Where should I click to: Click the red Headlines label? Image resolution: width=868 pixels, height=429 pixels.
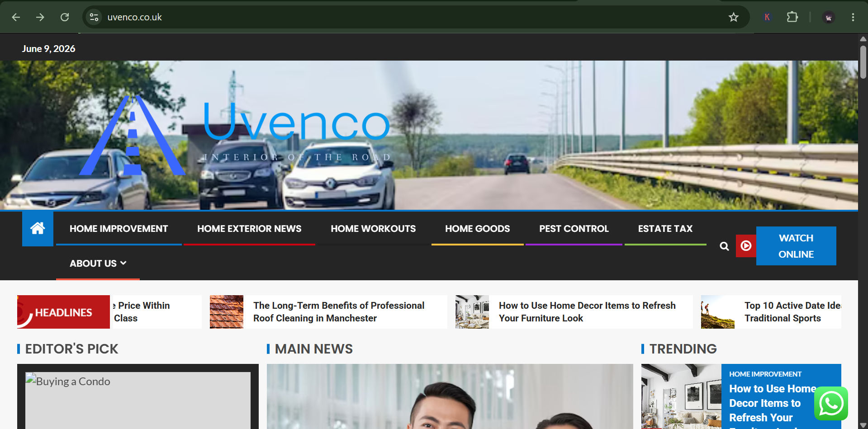pos(63,312)
